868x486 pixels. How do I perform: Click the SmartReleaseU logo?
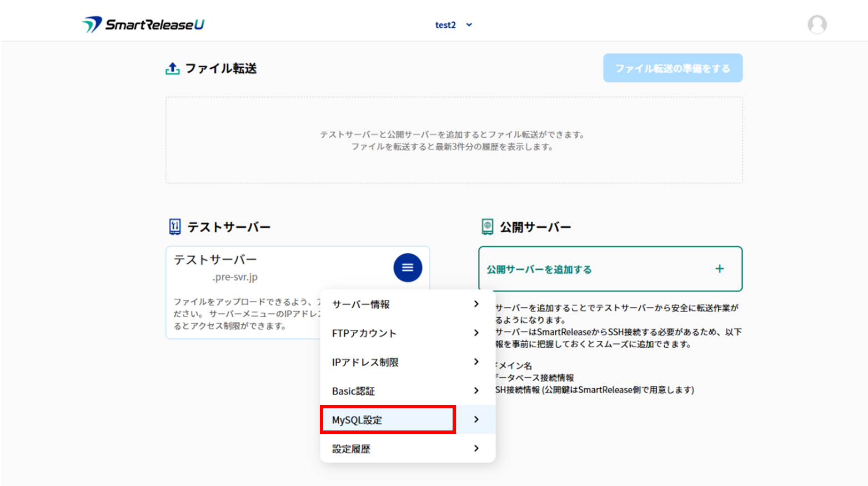tap(143, 24)
